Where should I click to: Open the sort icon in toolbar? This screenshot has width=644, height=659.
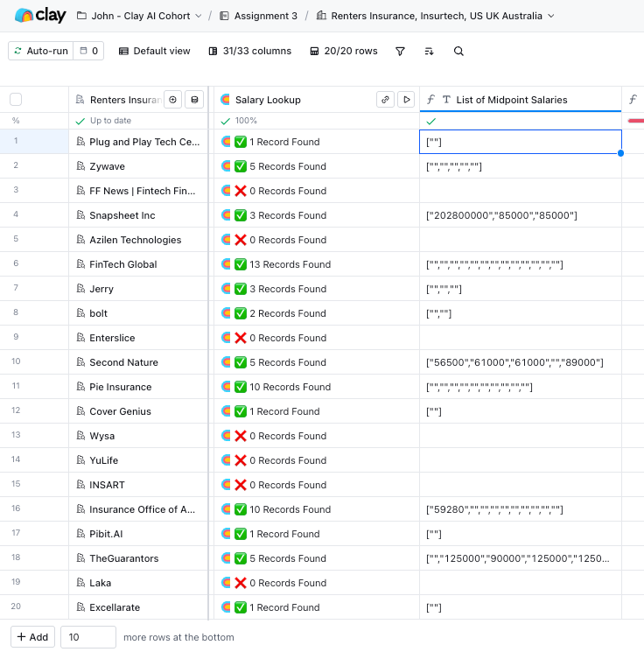point(429,52)
